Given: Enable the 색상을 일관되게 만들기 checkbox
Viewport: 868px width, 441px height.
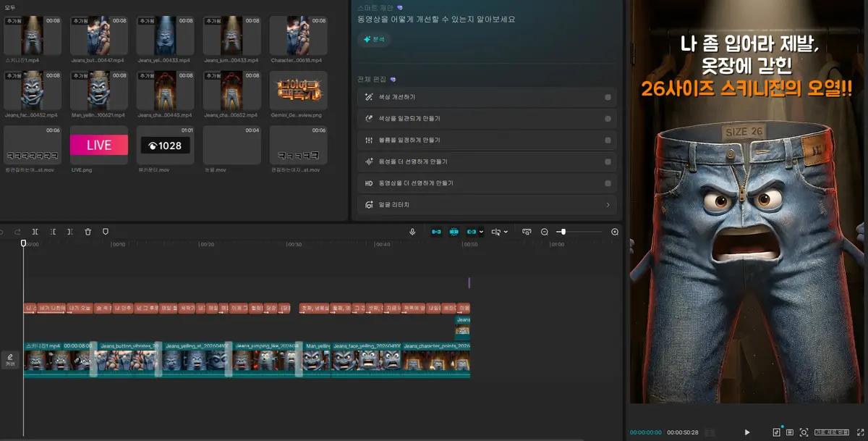Looking at the screenshot, I should tap(608, 119).
